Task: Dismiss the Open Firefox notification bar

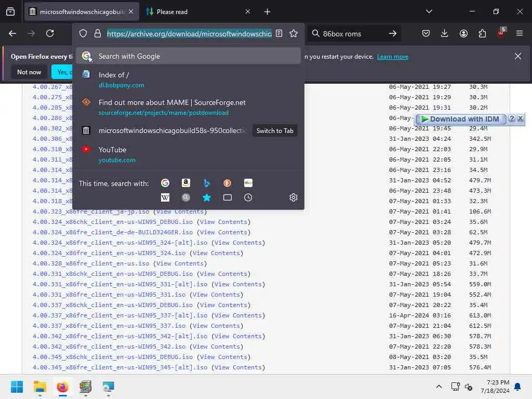Action: (518, 56)
